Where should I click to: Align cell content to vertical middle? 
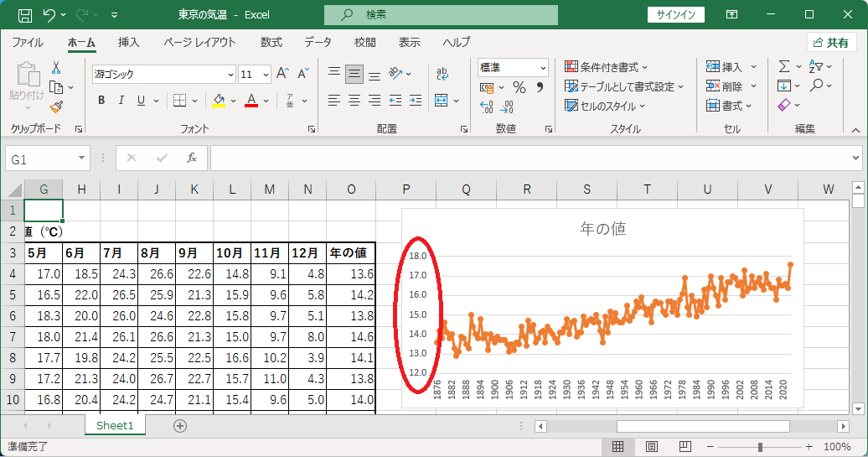[354, 74]
